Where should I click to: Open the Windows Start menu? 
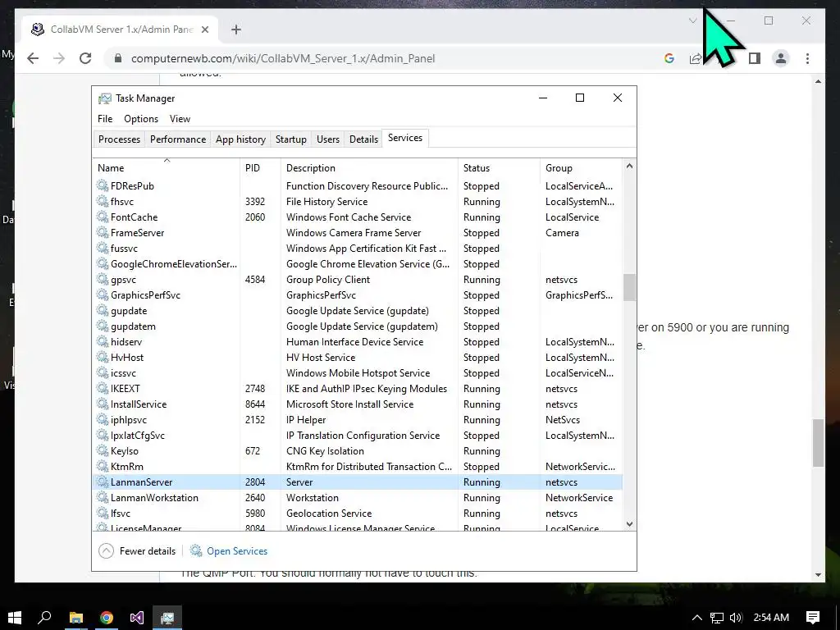[x=15, y=618]
